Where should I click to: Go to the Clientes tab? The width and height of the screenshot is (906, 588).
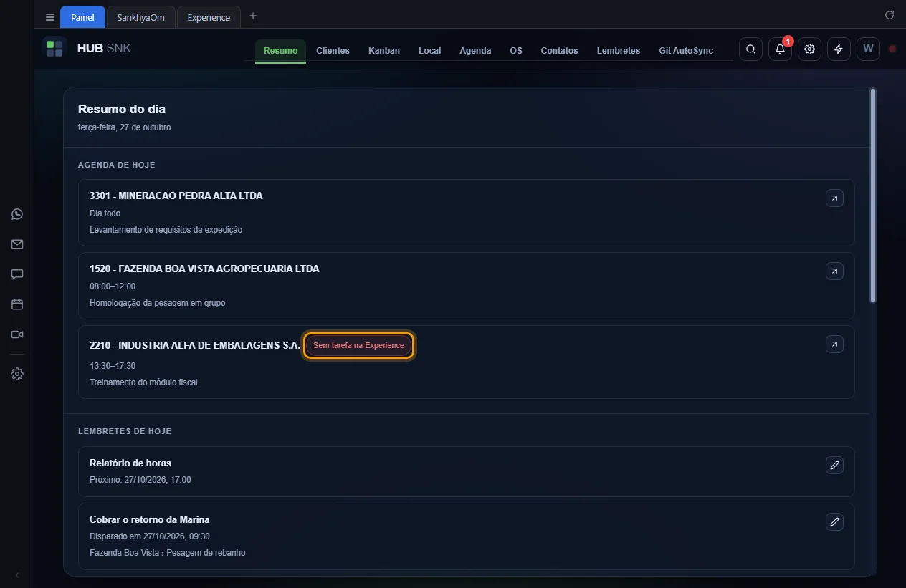tap(333, 51)
